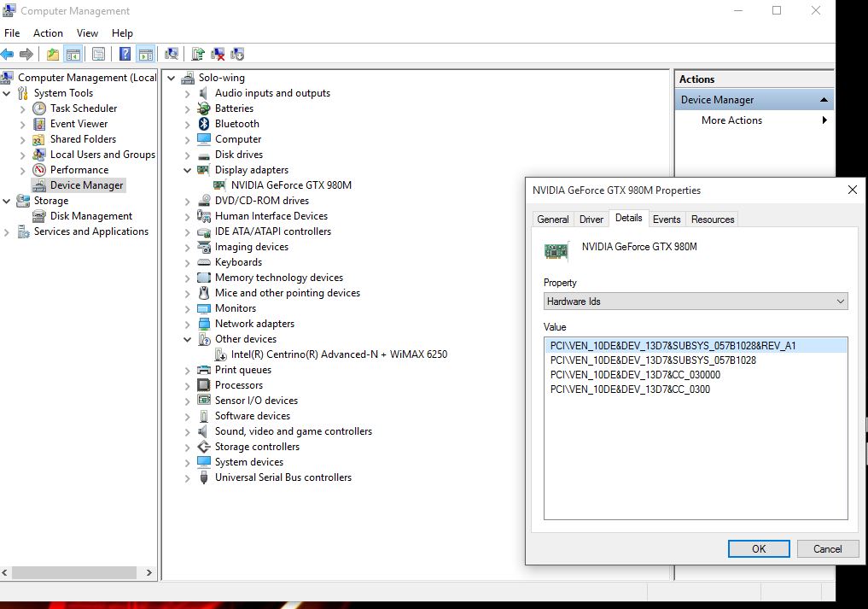
Task: Click the Sound, video and game controllers icon
Action: tap(204, 431)
